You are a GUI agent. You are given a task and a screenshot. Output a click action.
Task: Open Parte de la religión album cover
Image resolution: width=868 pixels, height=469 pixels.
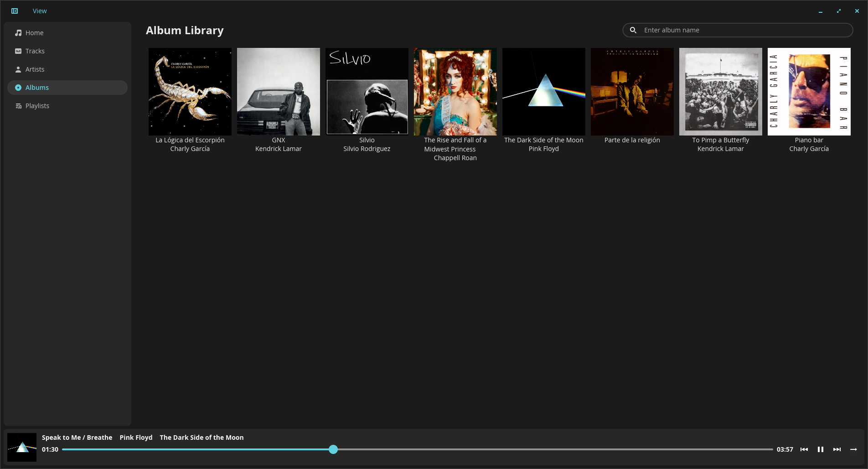[x=632, y=92]
